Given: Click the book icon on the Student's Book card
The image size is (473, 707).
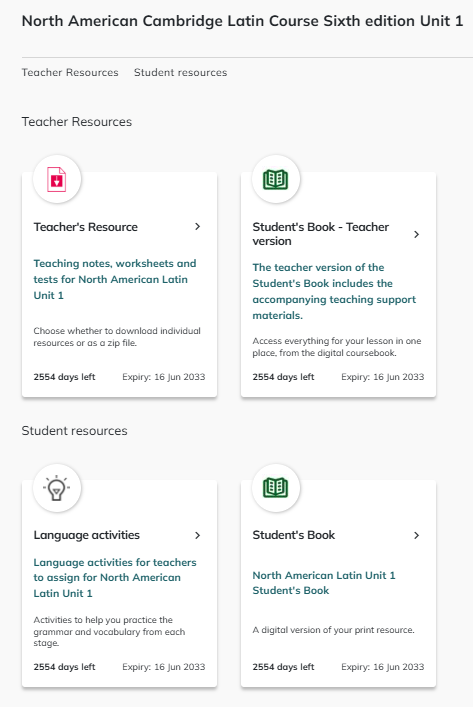Looking at the screenshot, I should coord(276,488).
